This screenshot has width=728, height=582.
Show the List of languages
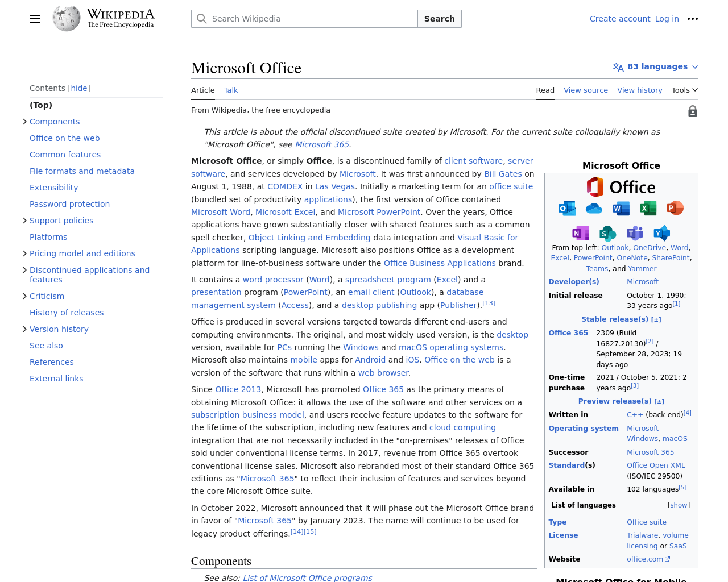679,505
